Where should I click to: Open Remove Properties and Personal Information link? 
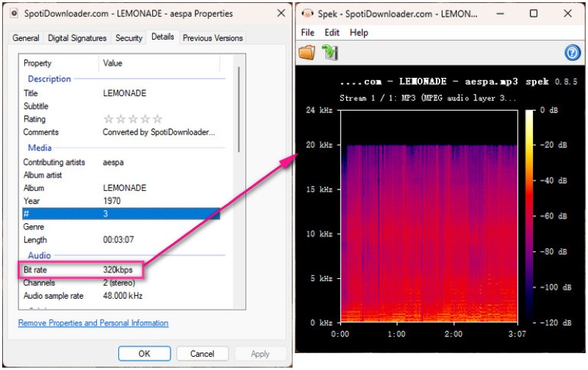tap(93, 323)
